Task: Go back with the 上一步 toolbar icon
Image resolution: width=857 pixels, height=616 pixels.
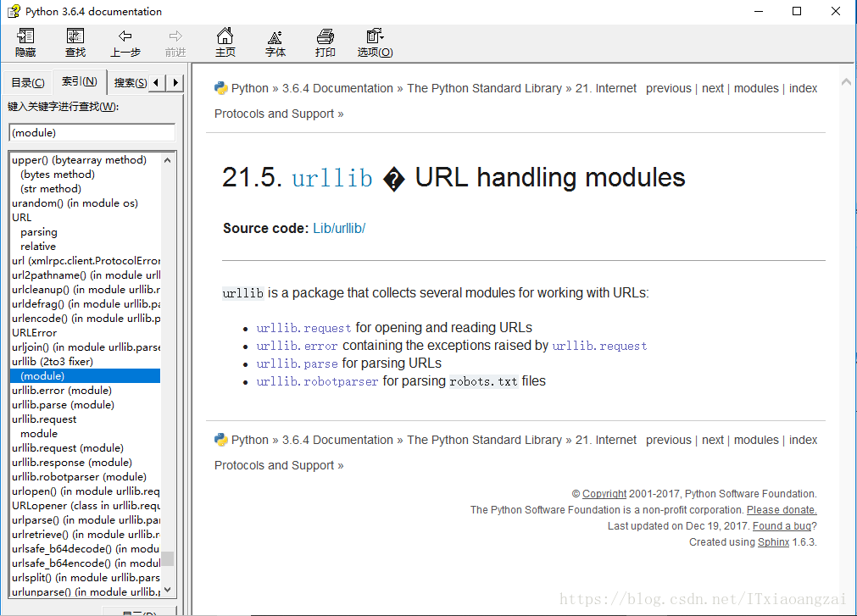Action: (125, 42)
